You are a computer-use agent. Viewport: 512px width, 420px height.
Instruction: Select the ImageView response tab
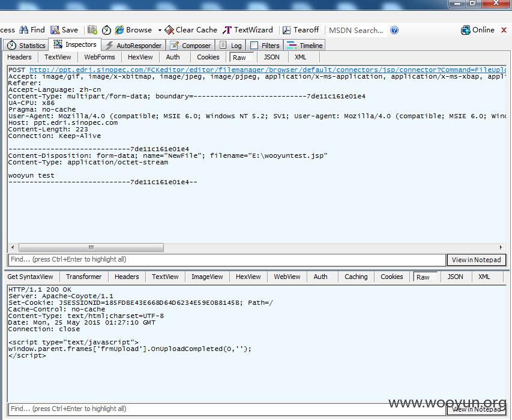207,277
